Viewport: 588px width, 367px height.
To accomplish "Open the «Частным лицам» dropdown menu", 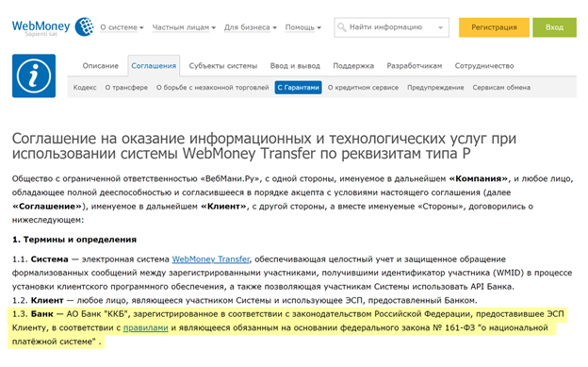I will [x=184, y=27].
